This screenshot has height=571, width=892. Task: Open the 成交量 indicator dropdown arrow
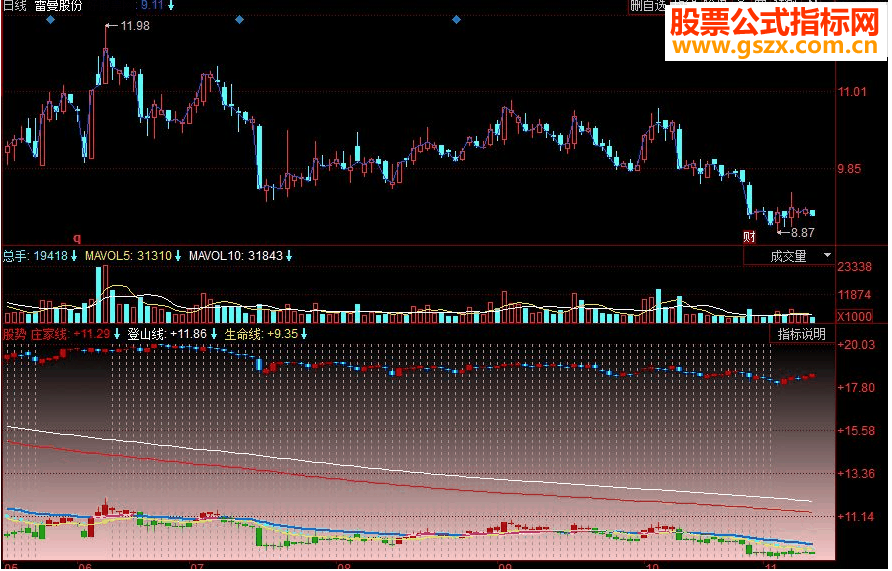point(827,256)
